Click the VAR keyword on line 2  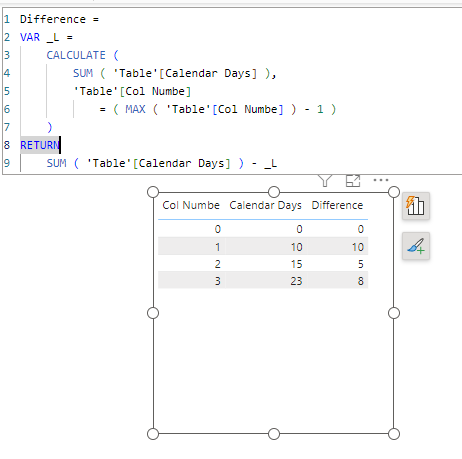(x=30, y=37)
